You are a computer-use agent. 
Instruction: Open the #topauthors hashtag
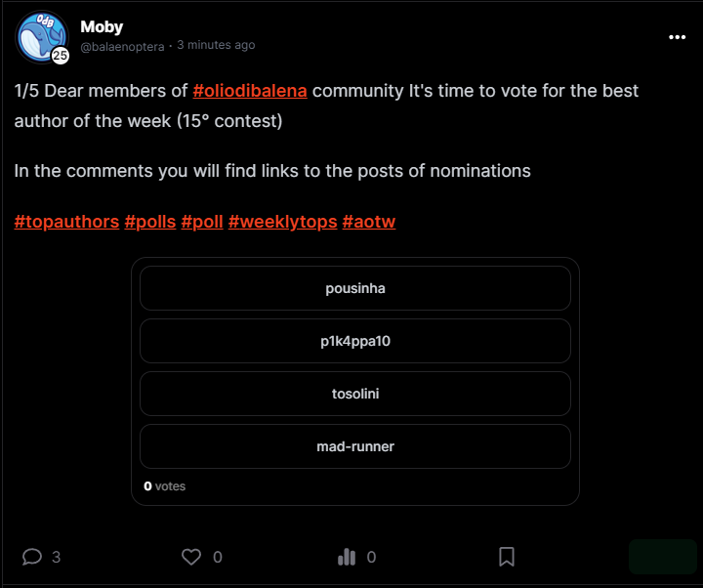tap(66, 222)
